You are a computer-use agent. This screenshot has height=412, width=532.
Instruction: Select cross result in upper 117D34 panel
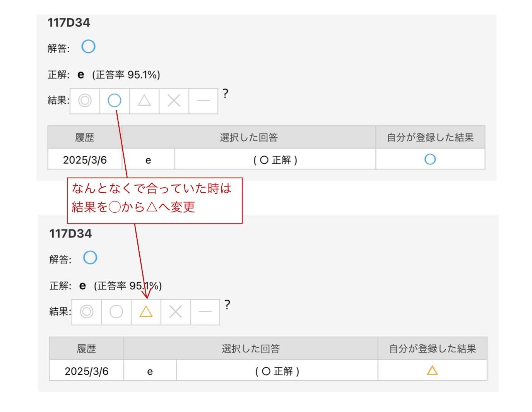(174, 101)
